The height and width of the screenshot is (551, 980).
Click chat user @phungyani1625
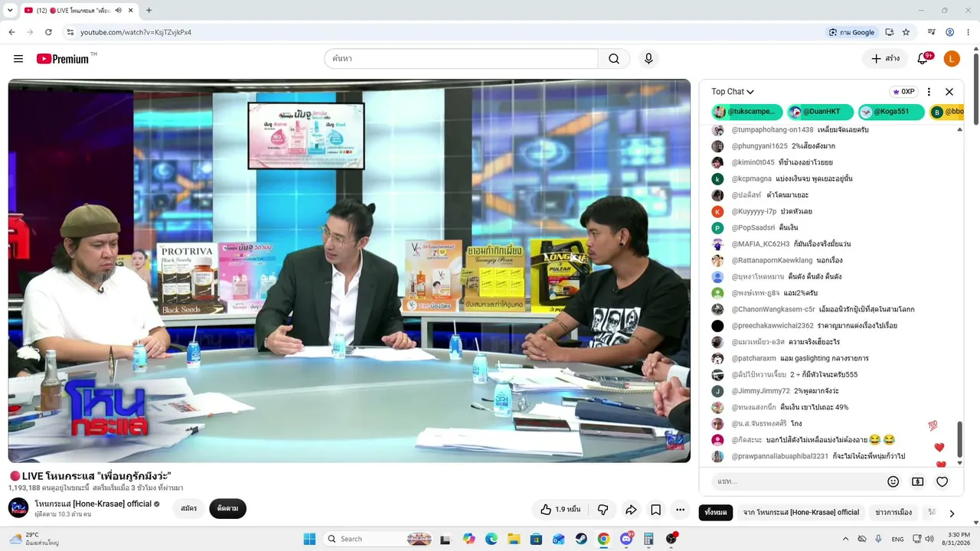click(x=759, y=146)
